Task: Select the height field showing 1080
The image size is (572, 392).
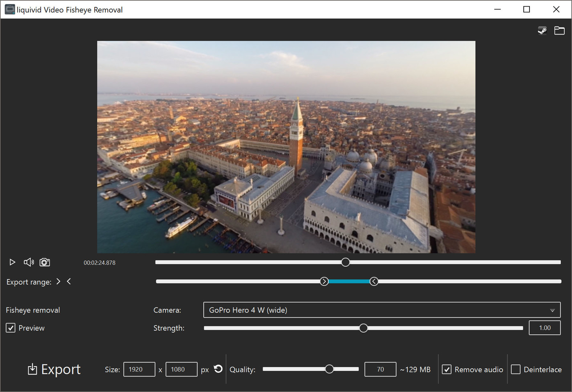Action: pos(181,369)
